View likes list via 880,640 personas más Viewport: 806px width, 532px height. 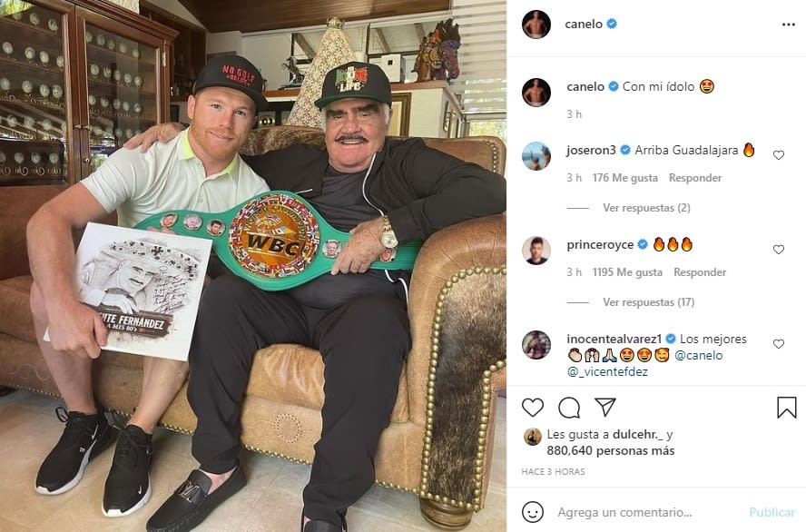pos(611,451)
